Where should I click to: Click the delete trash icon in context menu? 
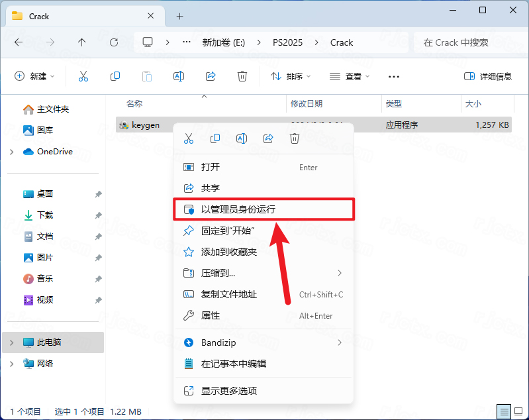[295, 138]
